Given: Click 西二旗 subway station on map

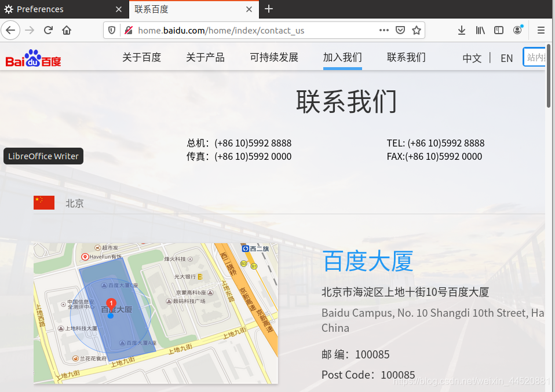Looking at the screenshot, I should (x=255, y=249).
